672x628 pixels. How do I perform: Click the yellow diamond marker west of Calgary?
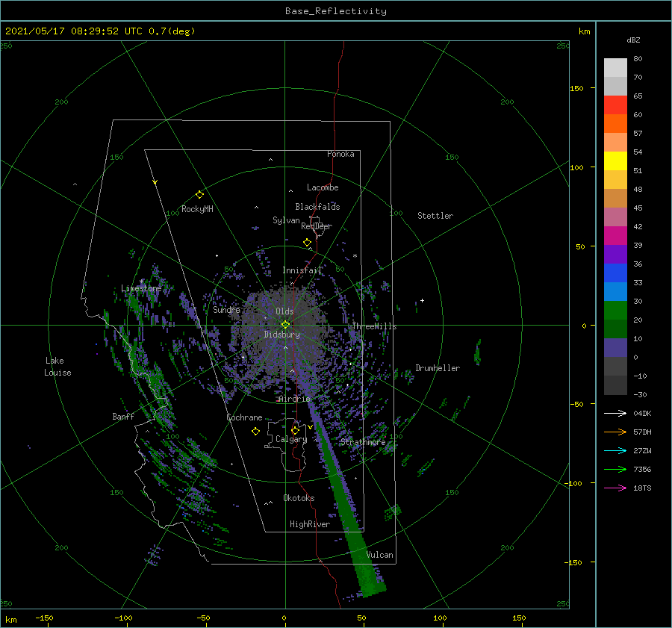tap(255, 432)
